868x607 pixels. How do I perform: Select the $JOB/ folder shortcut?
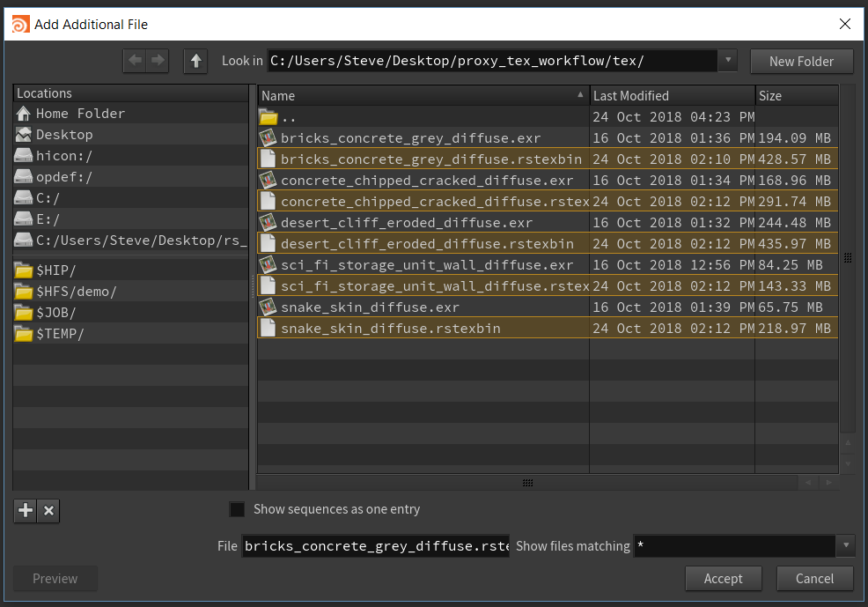[47, 312]
